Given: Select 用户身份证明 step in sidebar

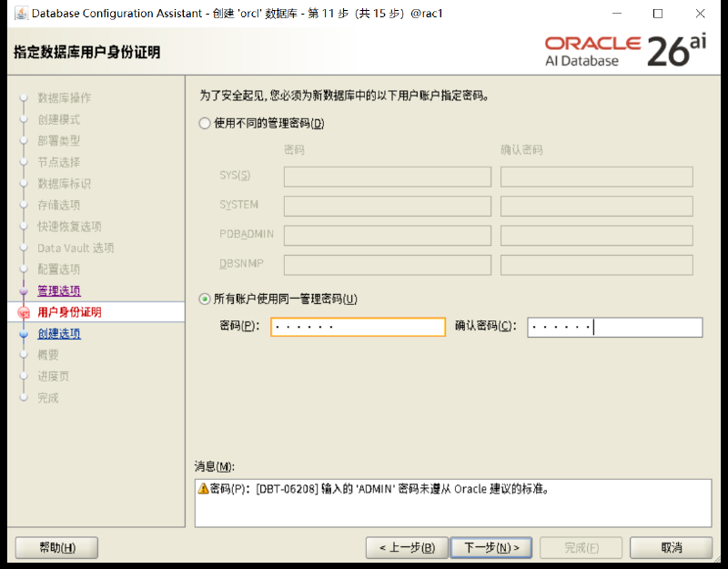Looking at the screenshot, I should pos(69,312).
